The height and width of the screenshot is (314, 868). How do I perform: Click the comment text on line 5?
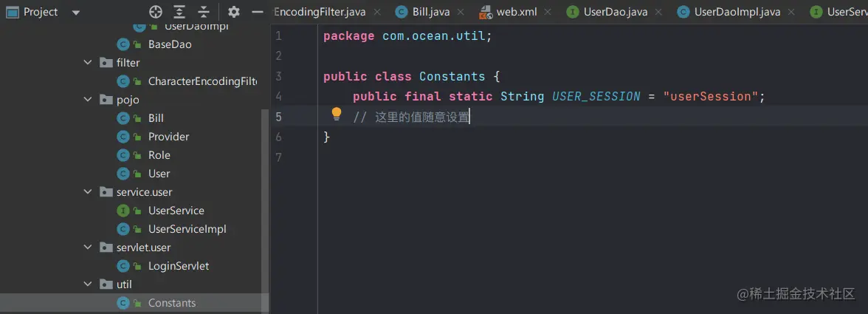coord(410,117)
